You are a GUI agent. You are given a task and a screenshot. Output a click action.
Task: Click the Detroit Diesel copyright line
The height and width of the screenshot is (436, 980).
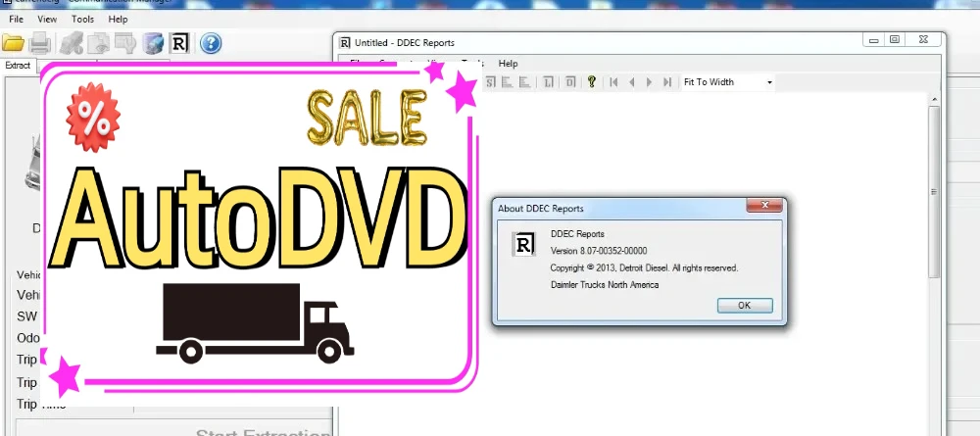click(644, 268)
